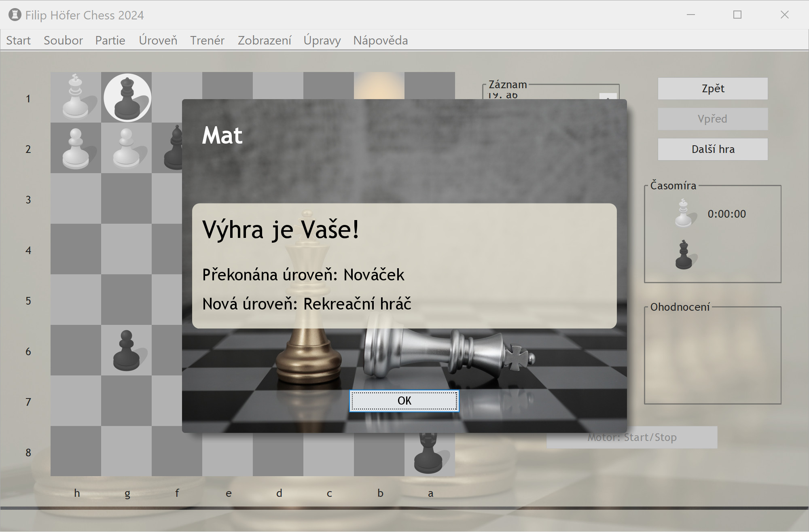Start the next game with Další hra
The width and height of the screenshot is (809, 532).
click(x=712, y=149)
